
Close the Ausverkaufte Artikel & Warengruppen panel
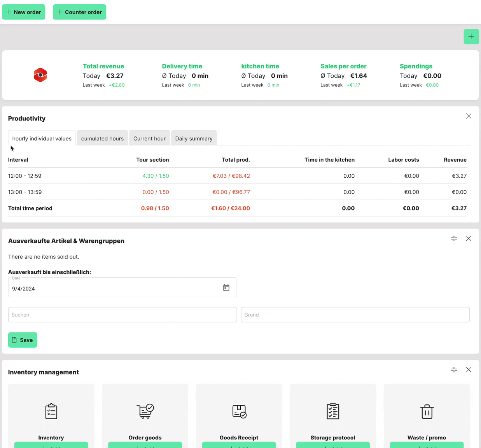click(x=469, y=238)
